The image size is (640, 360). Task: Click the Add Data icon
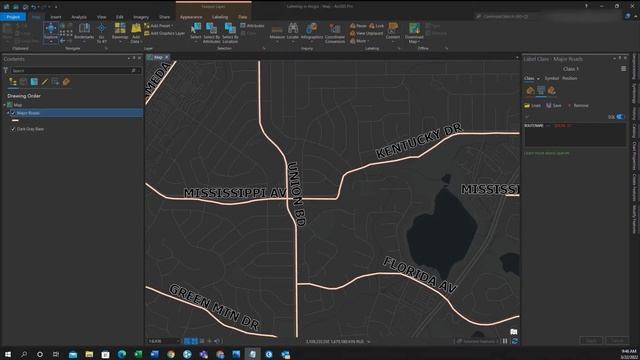(x=136, y=29)
